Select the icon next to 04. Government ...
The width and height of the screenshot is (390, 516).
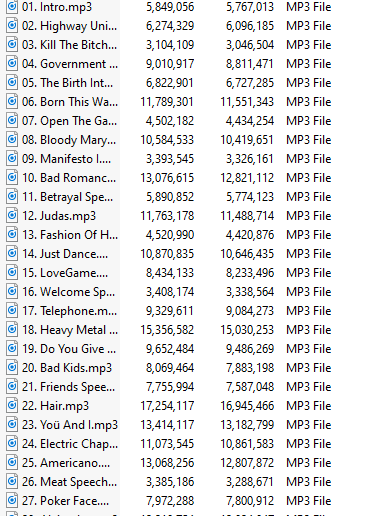[x=12, y=63]
